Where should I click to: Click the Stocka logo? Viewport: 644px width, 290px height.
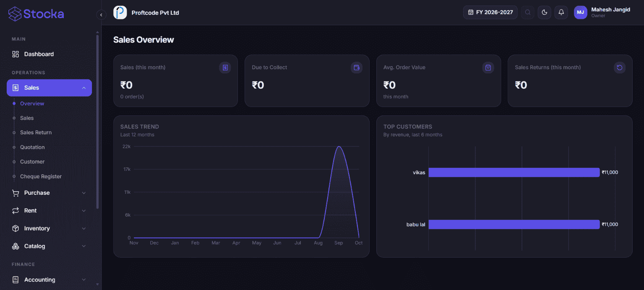pyautogui.click(x=36, y=14)
